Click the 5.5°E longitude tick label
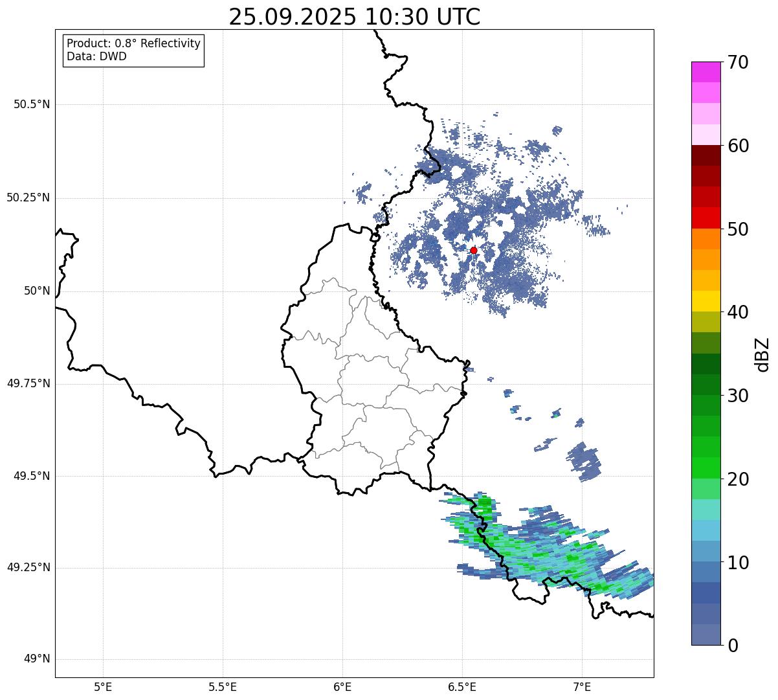The width and height of the screenshot is (778, 700). tap(223, 686)
